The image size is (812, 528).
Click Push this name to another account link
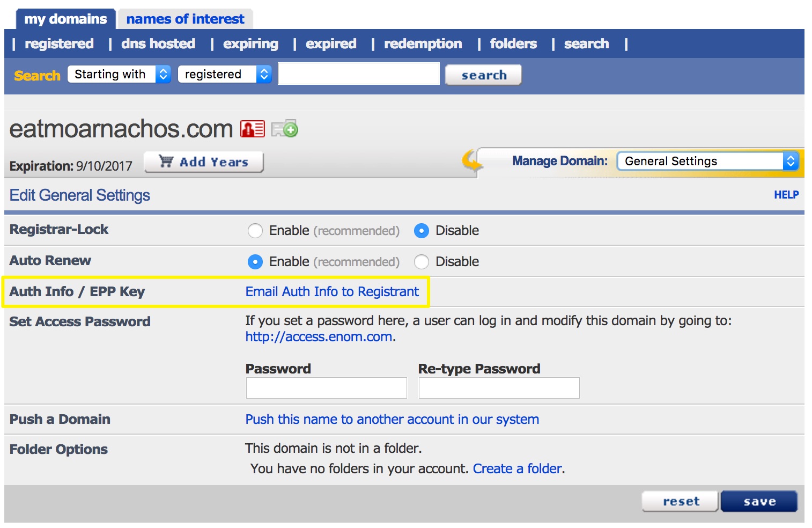tap(392, 419)
